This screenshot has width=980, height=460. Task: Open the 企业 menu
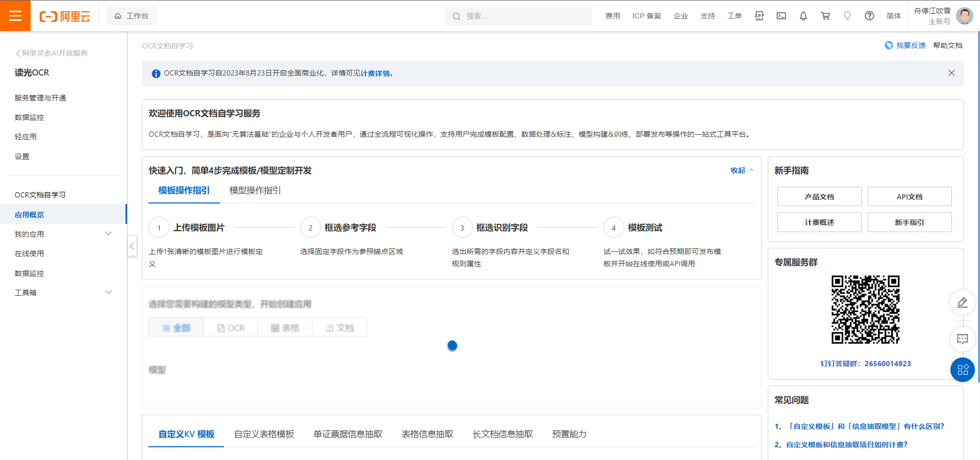[681, 16]
